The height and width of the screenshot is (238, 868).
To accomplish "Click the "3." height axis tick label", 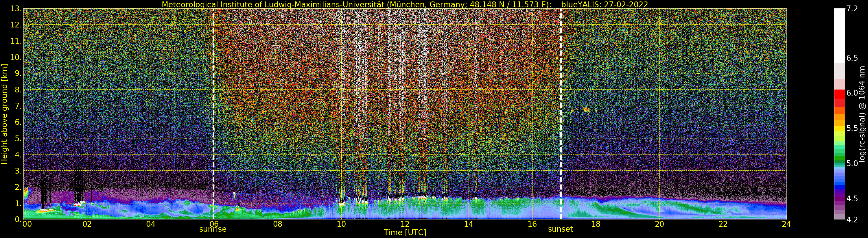I will tap(18, 171).
